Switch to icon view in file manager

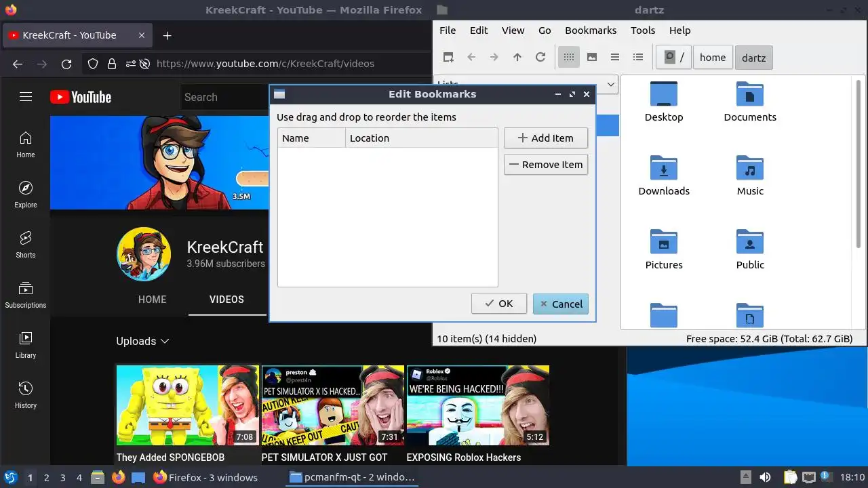point(569,58)
